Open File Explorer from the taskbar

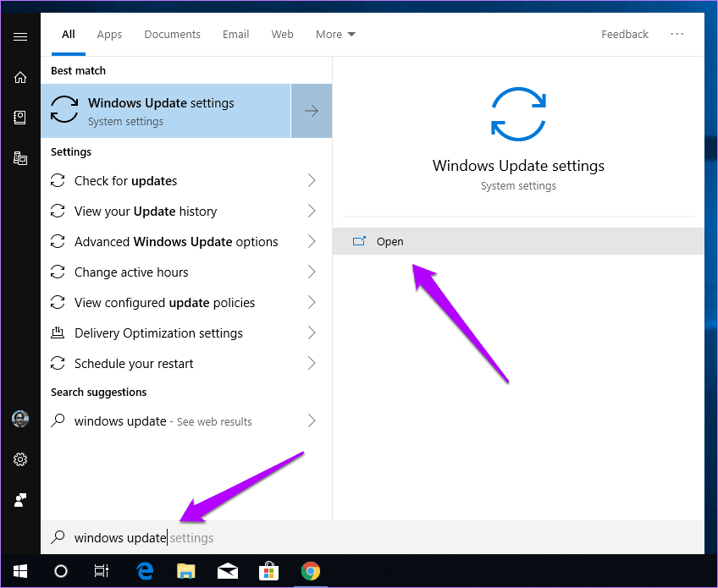click(x=186, y=571)
